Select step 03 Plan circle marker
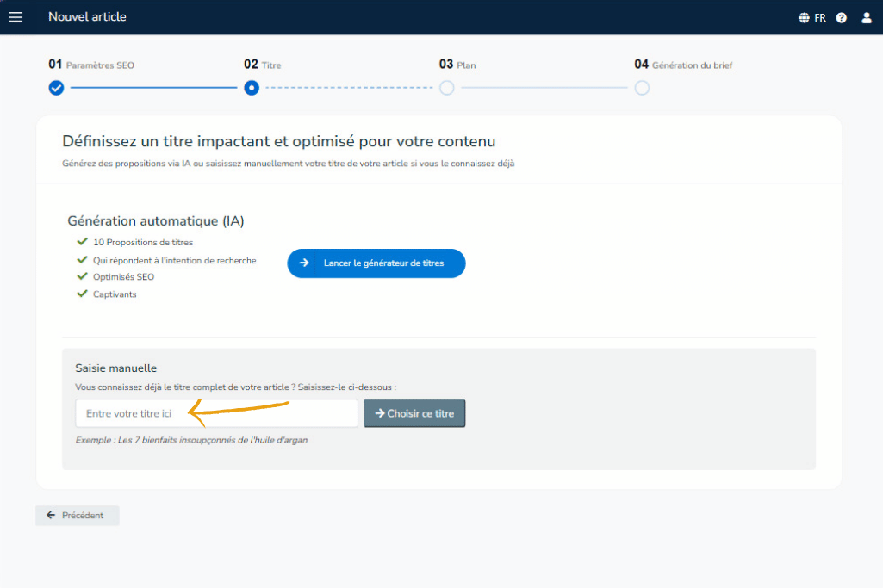Viewport: 883px width, 588px height. 446,88
